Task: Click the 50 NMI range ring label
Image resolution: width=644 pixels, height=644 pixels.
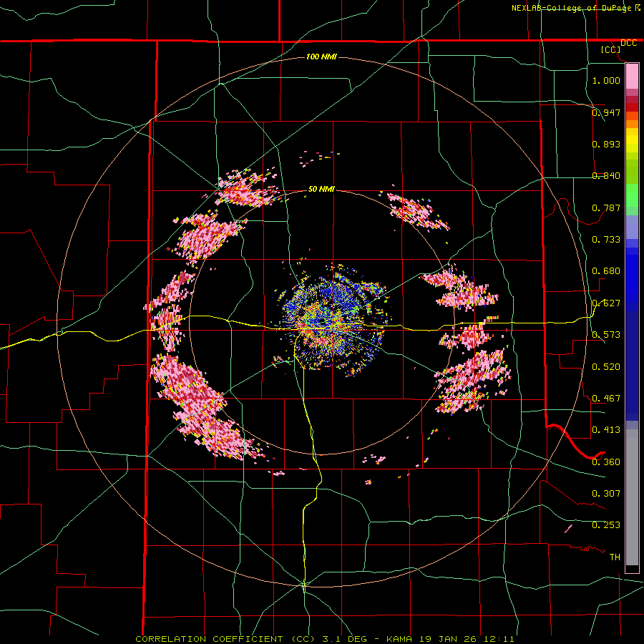Action: pos(321,190)
